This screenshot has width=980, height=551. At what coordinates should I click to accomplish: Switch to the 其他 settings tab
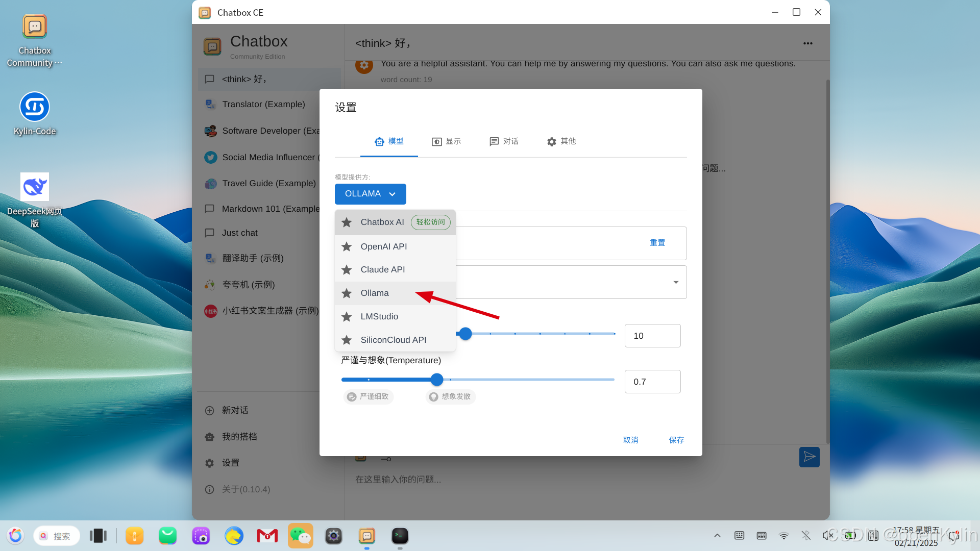(561, 141)
